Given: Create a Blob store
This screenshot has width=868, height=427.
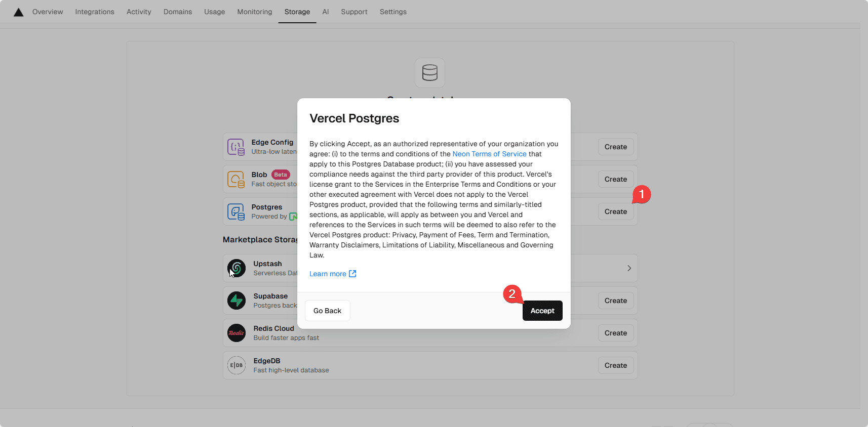Looking at the screenshot, I should point(616,179).
